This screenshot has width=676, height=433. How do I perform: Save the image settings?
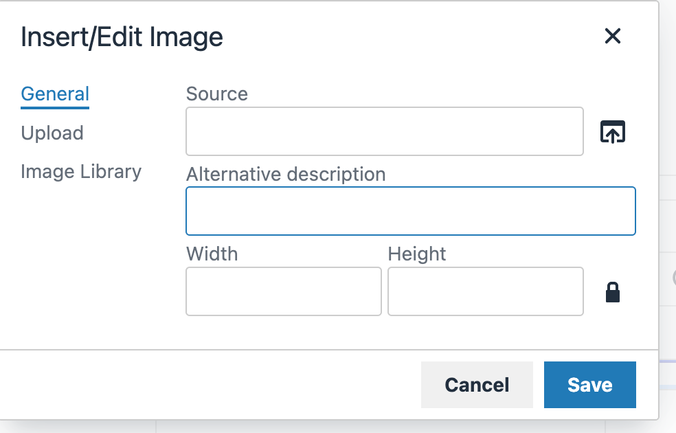[x=590, y=385]
